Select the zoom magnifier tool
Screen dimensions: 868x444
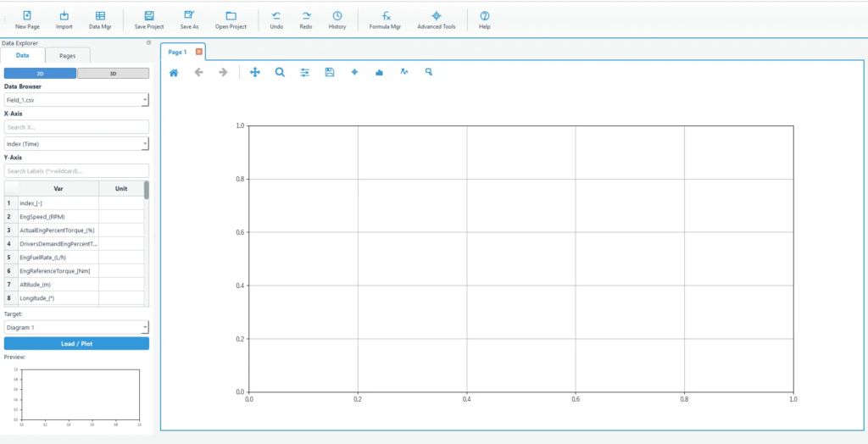click(280, 73)
